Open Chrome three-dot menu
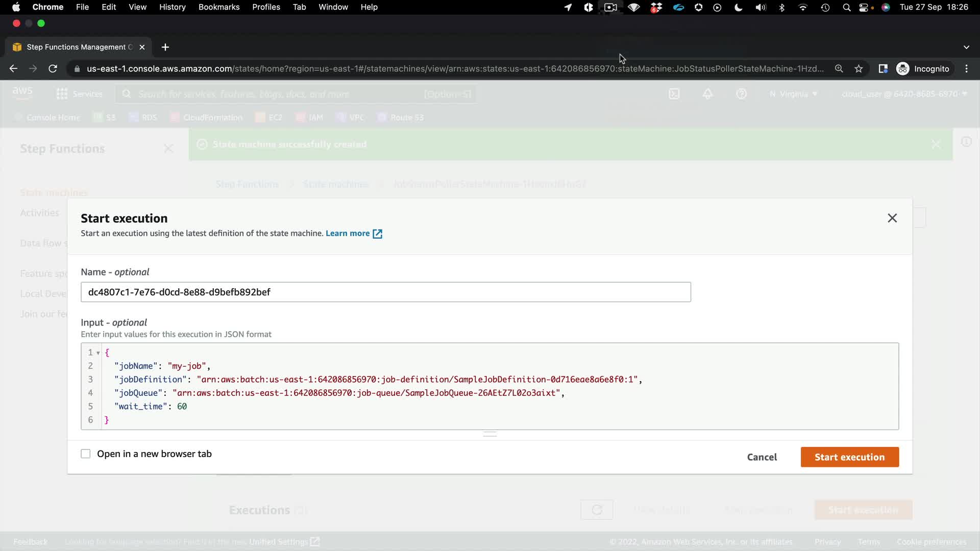Screen dimensions: 980x551 coord(966,69)
